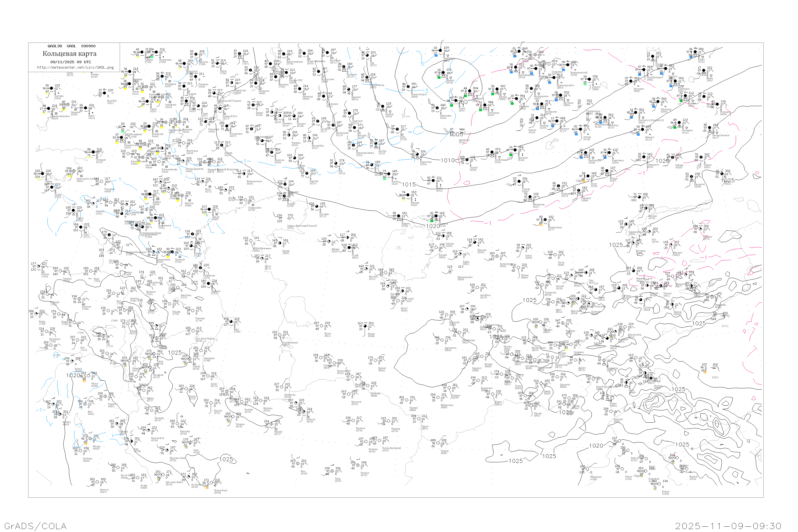Click the Tabas station circle symbol
The image size is (798, 532).
332,471
